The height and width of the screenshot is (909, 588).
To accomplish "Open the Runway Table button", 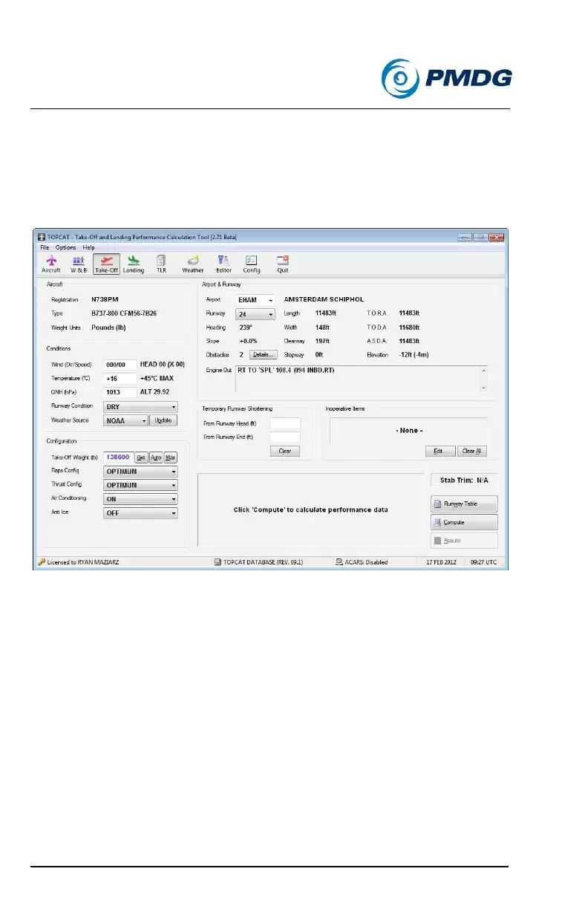I will (x=464, y=504).
